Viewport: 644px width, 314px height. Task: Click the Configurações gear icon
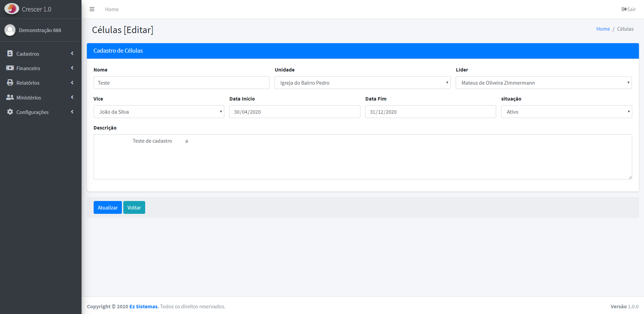click(10, 112)
